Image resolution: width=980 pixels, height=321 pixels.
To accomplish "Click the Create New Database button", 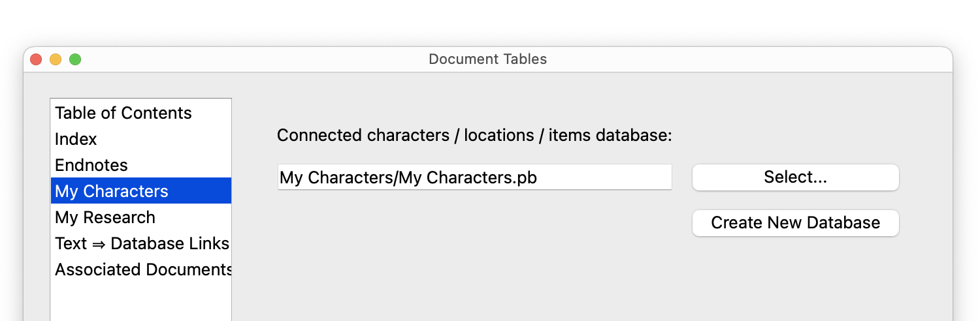I will pyautogui.click(x=795, y=222).
